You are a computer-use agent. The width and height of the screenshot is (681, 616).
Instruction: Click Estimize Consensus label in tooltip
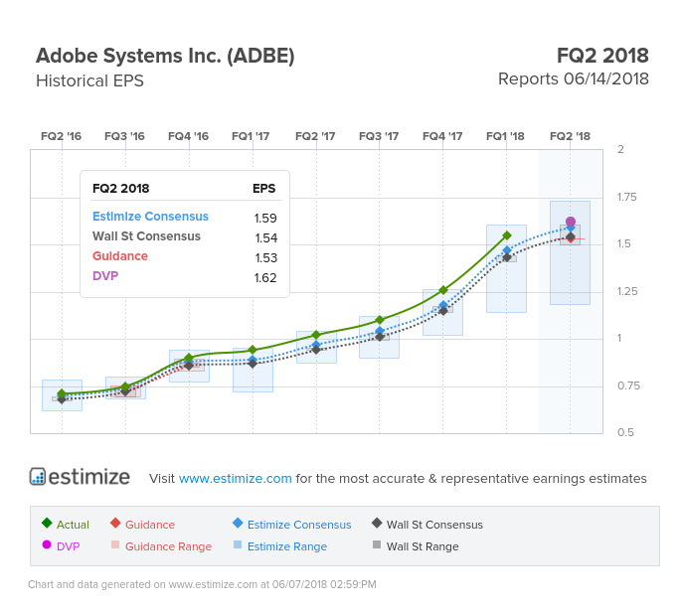(150, 217)
